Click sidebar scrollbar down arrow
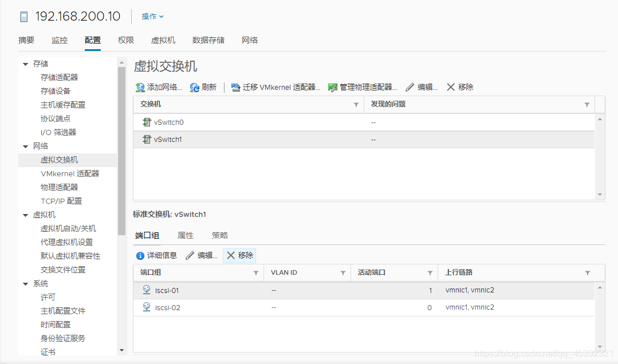The width and height of the screenshot is (618, 364). point(121,350)
